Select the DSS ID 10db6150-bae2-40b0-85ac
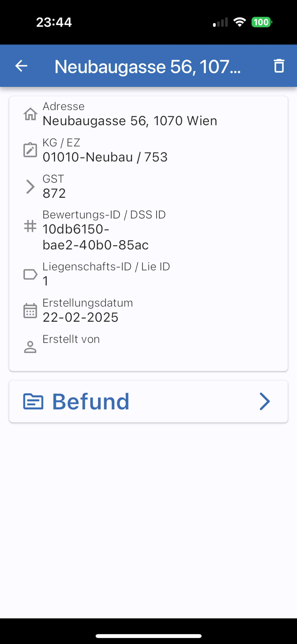 [x=96, y=237]
